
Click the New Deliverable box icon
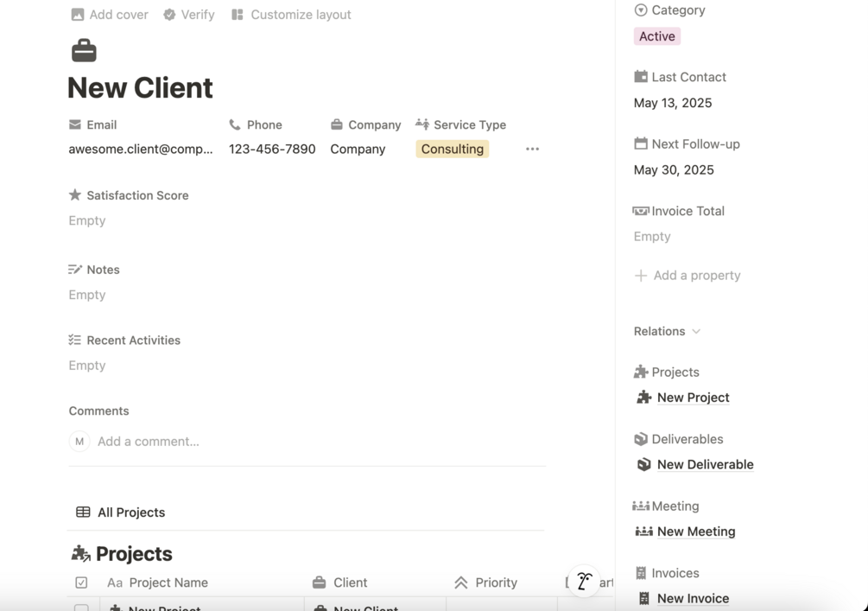[643, 465]
